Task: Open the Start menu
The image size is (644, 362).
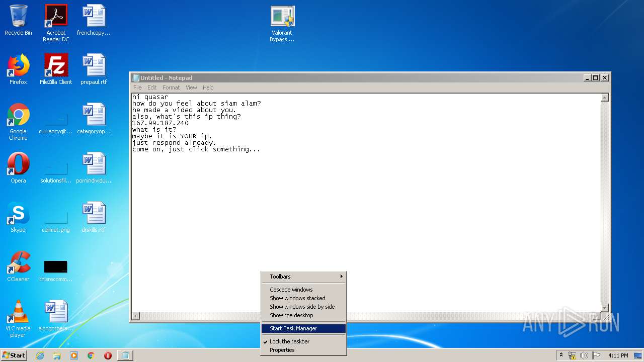Action: (14, 355)
